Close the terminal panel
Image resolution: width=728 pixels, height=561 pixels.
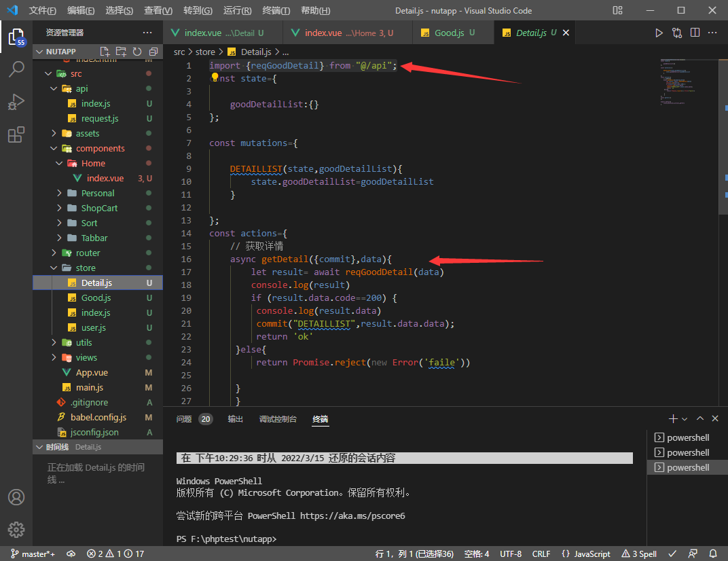(715, 419)
